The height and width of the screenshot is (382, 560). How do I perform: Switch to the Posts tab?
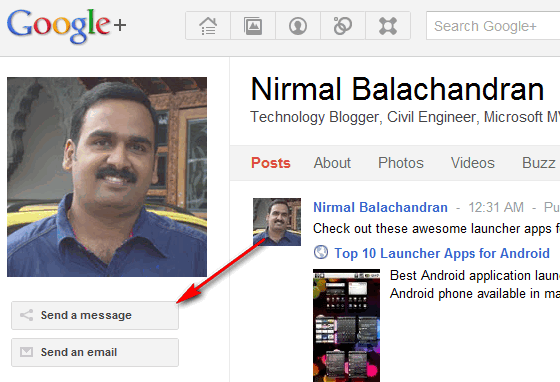pyautogui.click(x=271, y=163)
